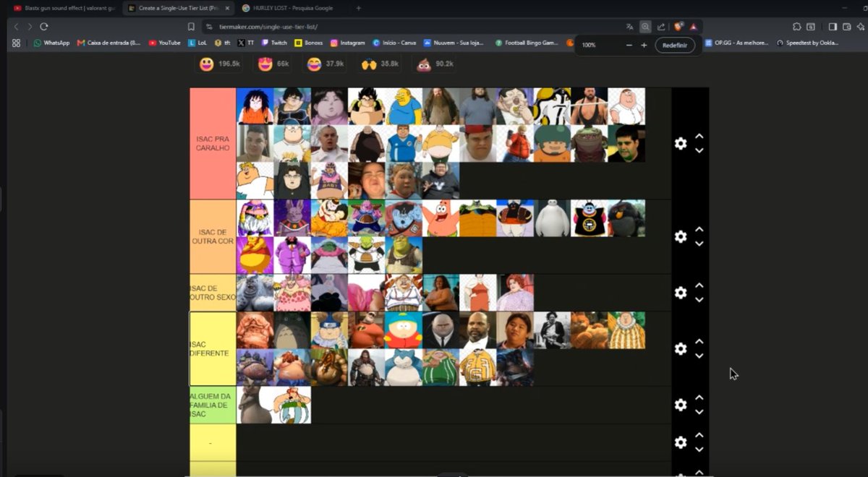Bookmark this page using the bookmark icon
Screen dimensions: 868x477
click(191, 26)
